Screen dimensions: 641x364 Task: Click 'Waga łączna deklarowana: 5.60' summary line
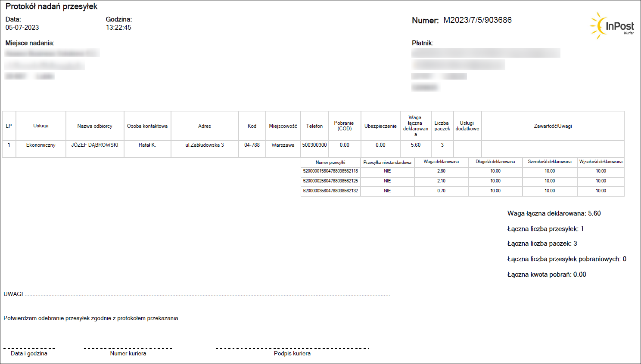554,213
